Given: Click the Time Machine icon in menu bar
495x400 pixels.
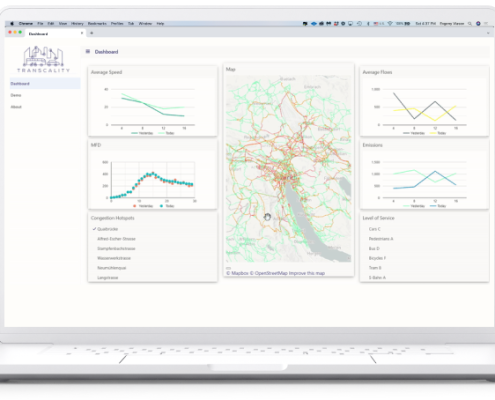Looking at the screenshot, I should (359, 24).
